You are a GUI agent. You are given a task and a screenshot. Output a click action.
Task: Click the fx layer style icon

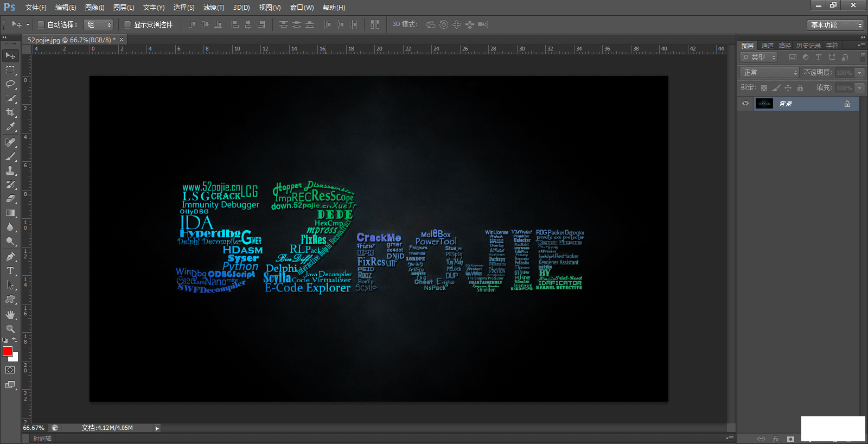pos(776,439)
